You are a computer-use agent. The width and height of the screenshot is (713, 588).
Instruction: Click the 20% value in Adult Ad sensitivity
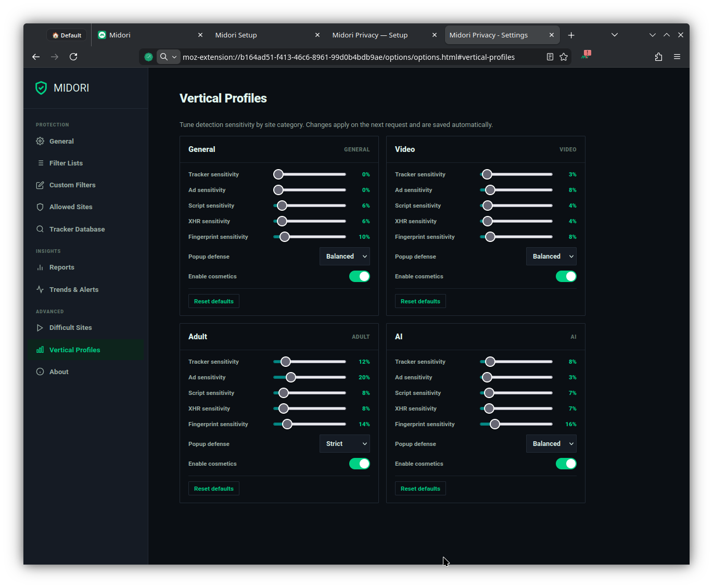pyautogui.click(x=364, y=377)
